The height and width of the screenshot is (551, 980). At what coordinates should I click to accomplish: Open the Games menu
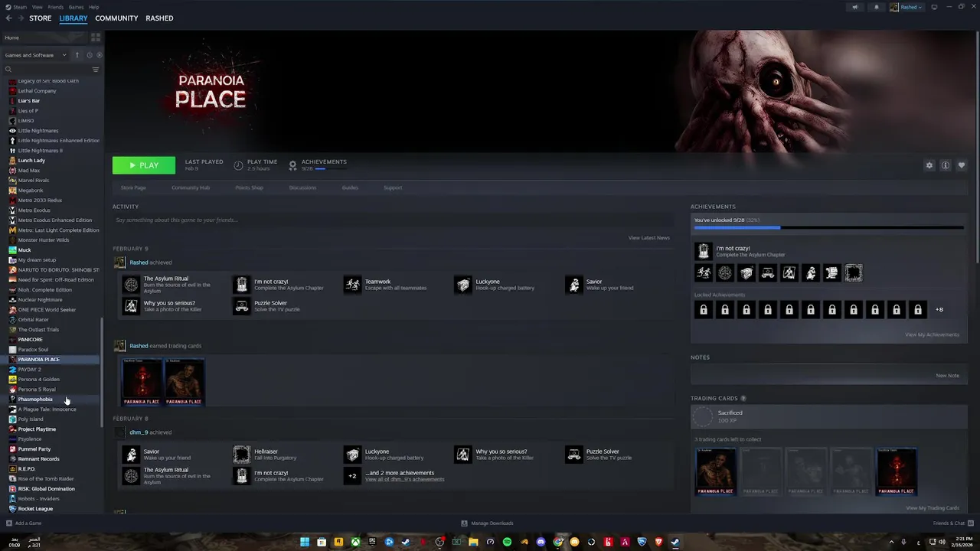(x=76, y=7)
